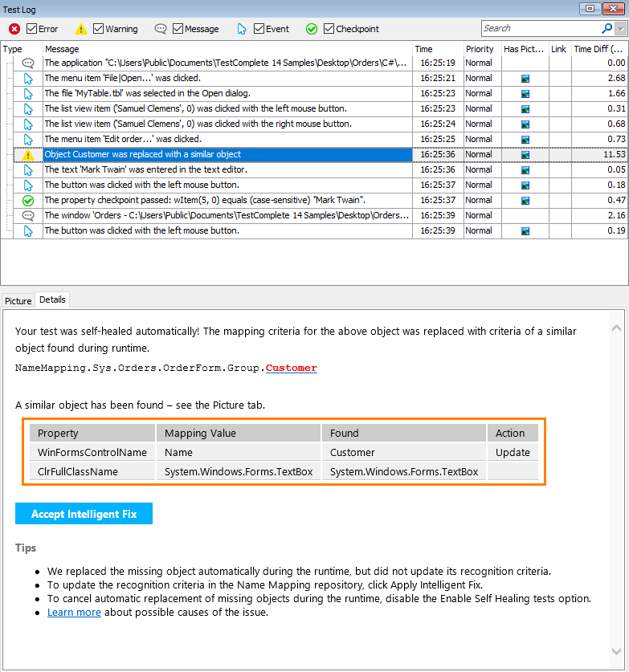Open the Learn more link
The image size is (629, 672).
coord(74,613)
